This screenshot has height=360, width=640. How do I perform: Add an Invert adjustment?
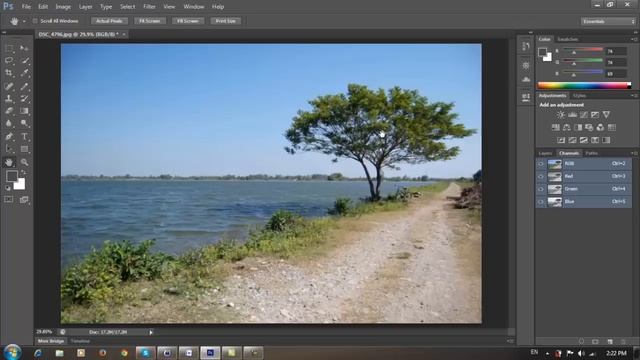(561, 140)
